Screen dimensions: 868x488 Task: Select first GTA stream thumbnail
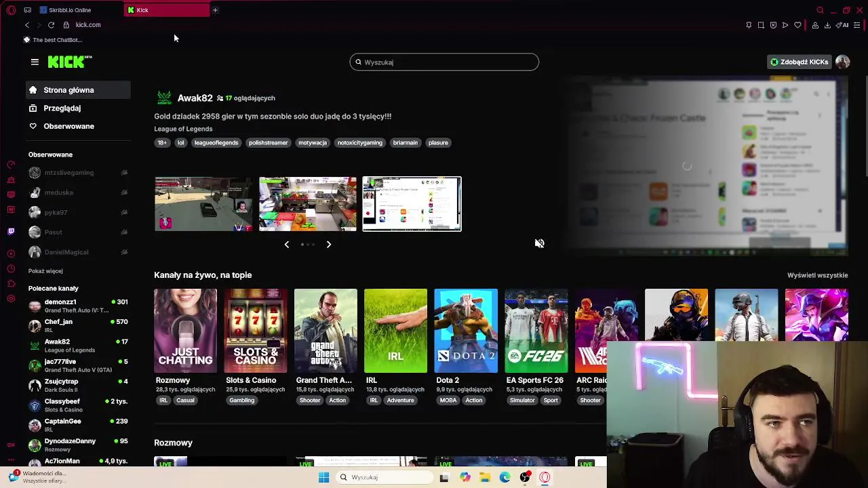[x=203, y=204]
